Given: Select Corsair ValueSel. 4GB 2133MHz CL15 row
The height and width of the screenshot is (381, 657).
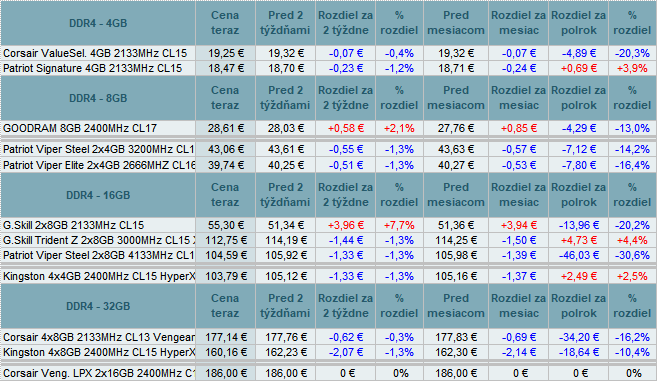Looking at the screenshot, I should pos(328,53).
